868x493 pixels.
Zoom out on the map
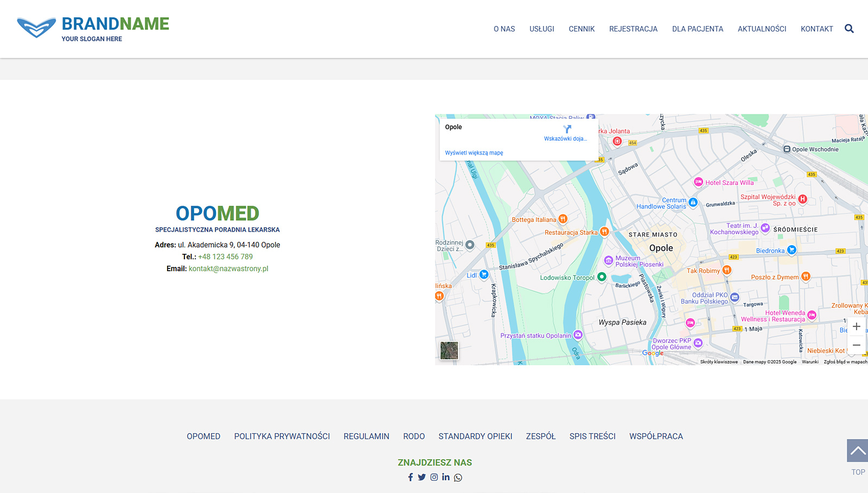856,345
